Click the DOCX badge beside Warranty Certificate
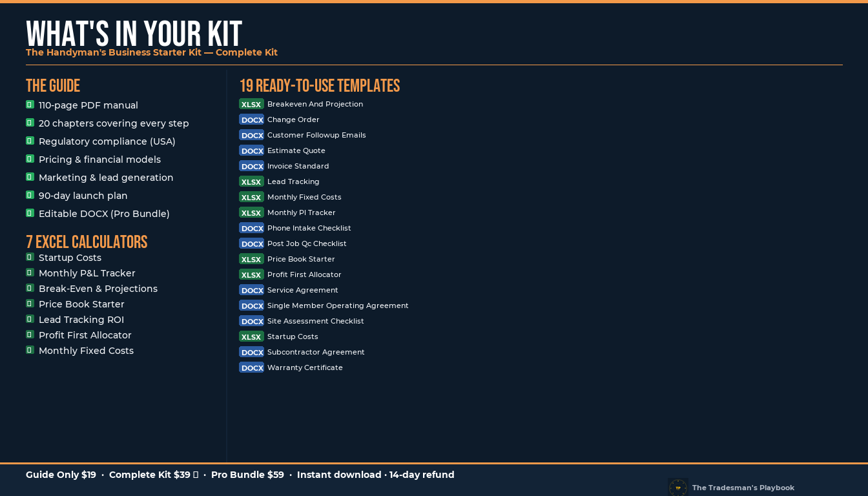The height and width of the screenshot is (496, 868). [x=251, y=367]
